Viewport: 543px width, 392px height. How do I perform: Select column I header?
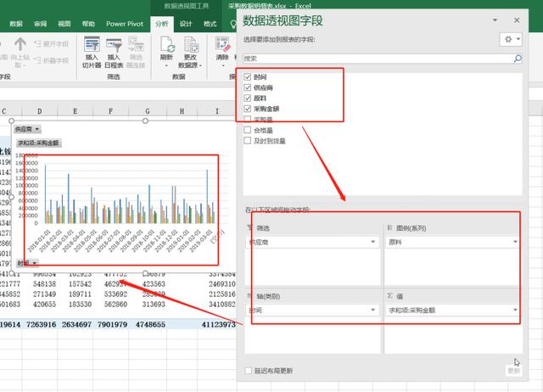point(217,111)
